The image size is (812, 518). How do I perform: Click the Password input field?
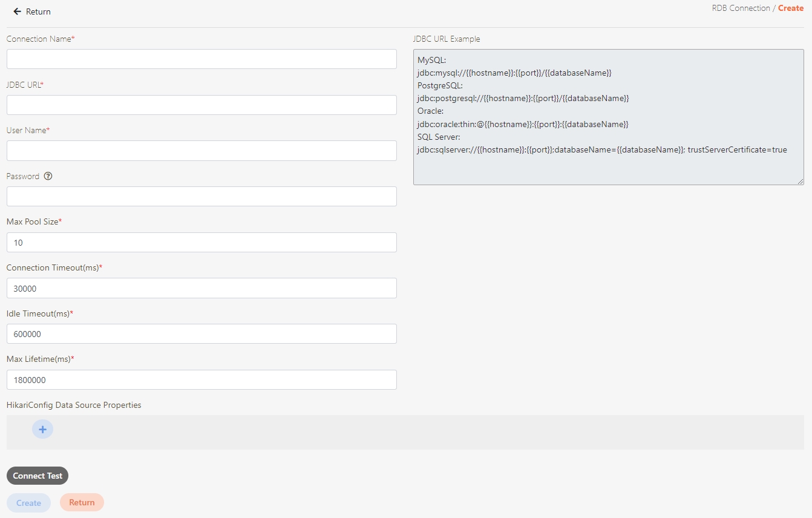coord(201,196)
